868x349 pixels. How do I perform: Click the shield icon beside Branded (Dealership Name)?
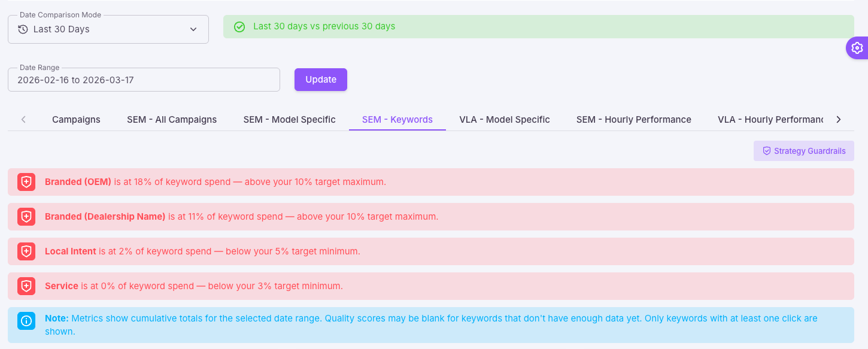[26, 217]
